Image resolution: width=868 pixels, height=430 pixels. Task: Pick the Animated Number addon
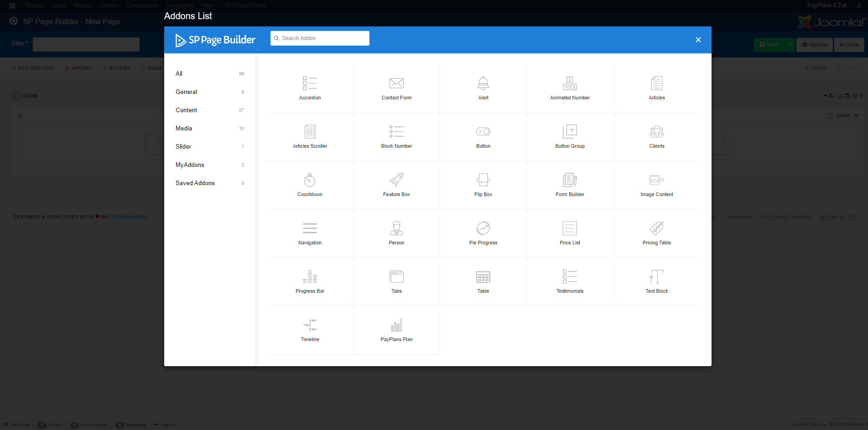point(570,89)
